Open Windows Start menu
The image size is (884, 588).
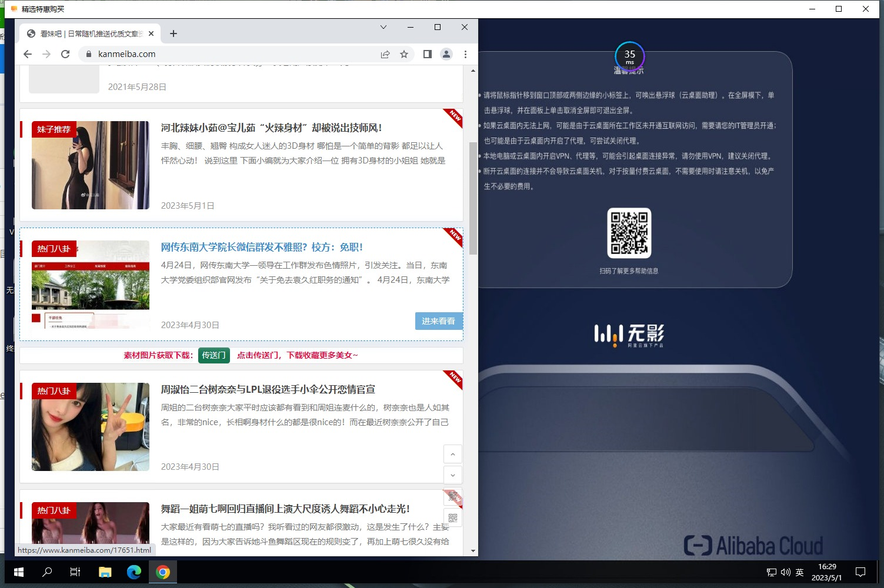tap(19, 572)
